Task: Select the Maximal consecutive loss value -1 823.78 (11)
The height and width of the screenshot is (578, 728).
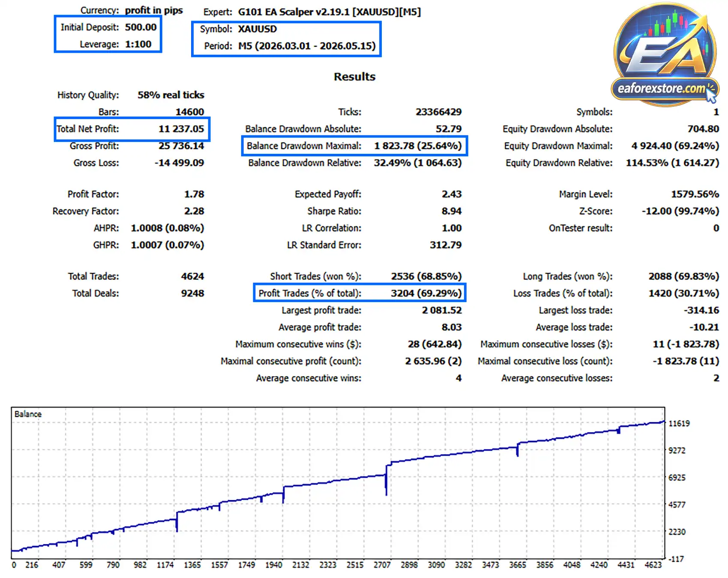Action: (686, 361)
